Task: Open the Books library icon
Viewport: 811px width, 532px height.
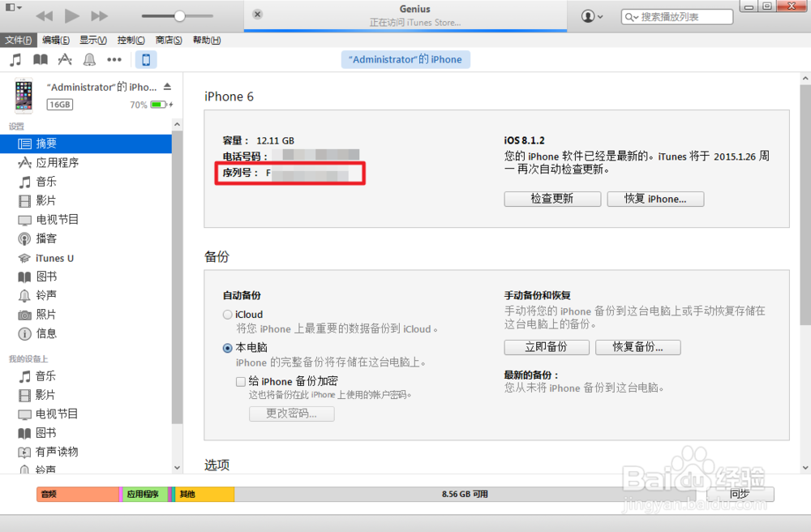Action: click(40, 59)
